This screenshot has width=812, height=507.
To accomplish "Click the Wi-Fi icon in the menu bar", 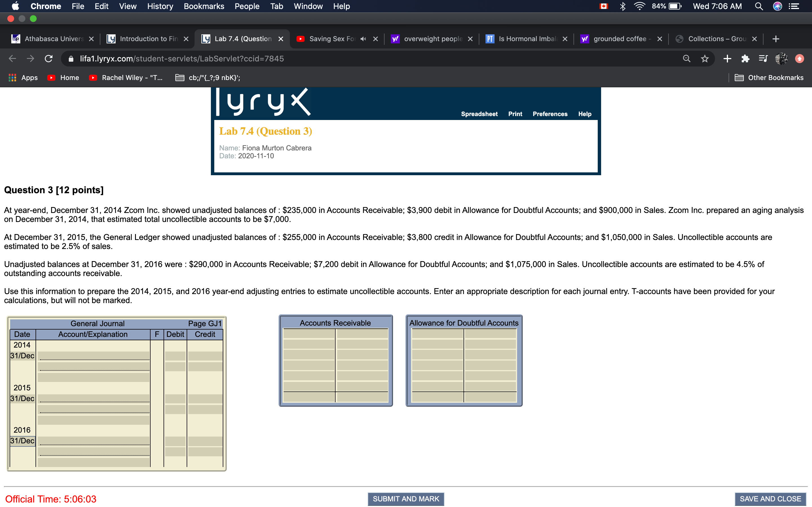I will pos(639,6).
